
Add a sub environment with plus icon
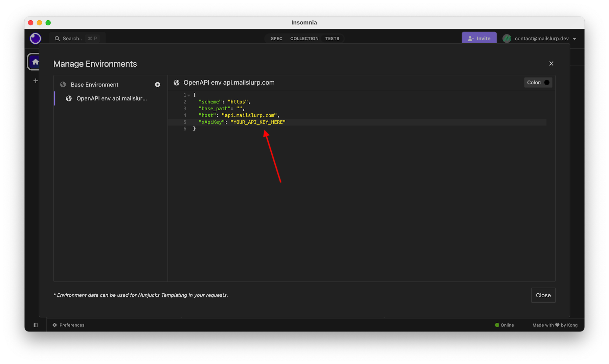[157, 85]
